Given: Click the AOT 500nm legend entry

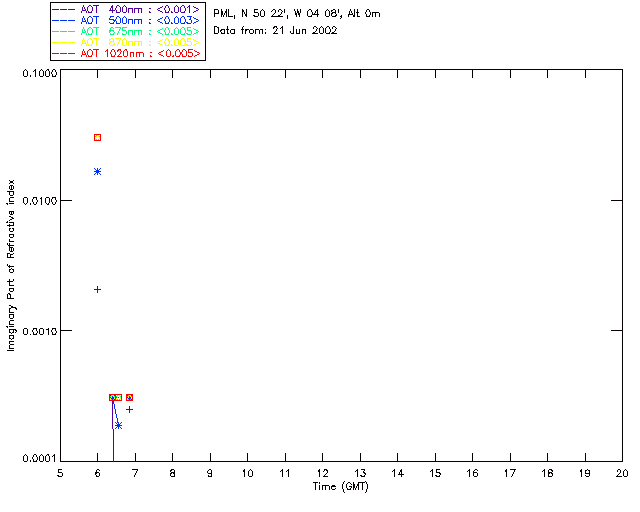Looking at the screenshot, I should pyautogui.click(x=126, y=20).
